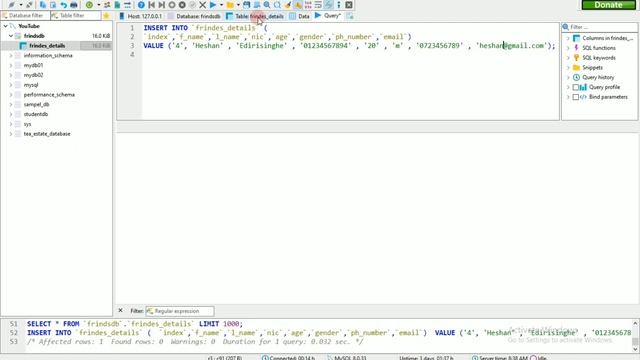
Task: Click the broom clear query icon
Action: point(288,5)
